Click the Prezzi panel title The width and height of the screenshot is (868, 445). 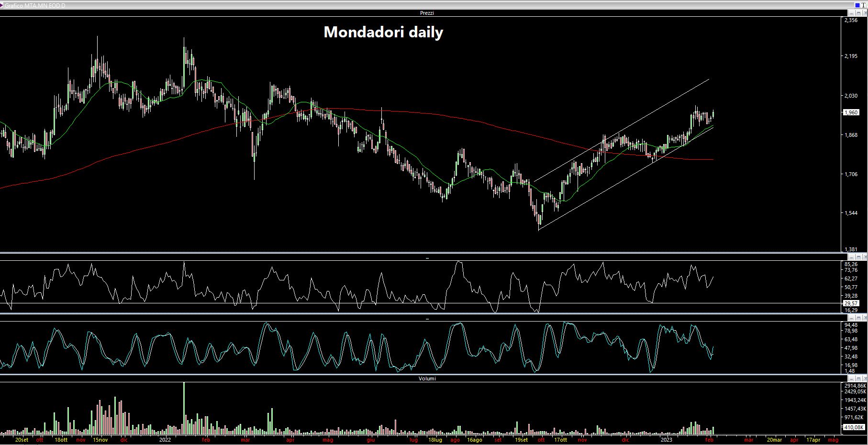(x=427, y=13)
